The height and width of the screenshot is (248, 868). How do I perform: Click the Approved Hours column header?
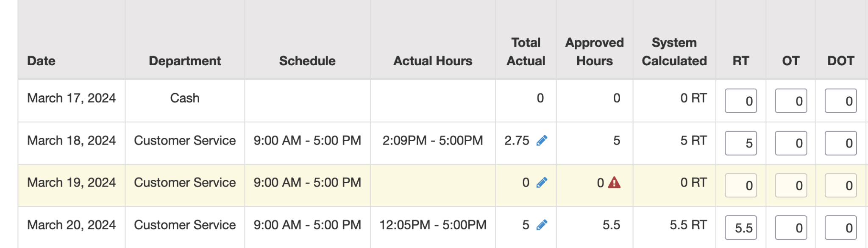(594, 52)
